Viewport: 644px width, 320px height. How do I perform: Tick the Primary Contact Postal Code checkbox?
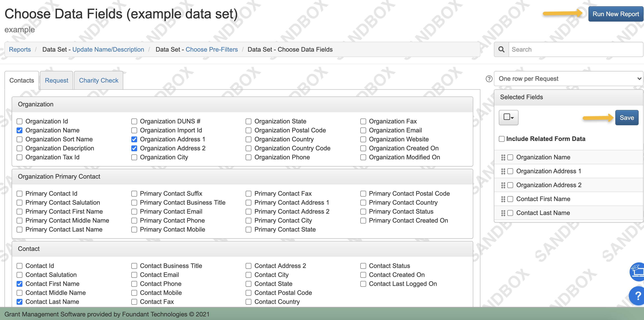363,194
